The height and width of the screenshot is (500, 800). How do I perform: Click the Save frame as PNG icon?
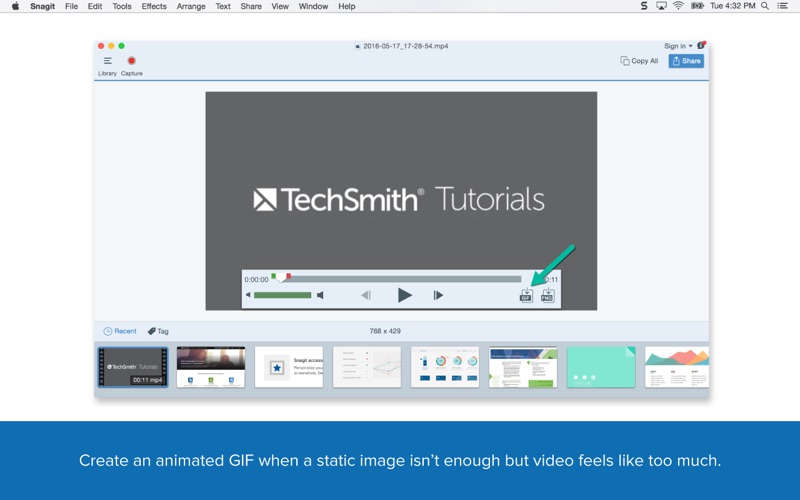pos(547,296)
